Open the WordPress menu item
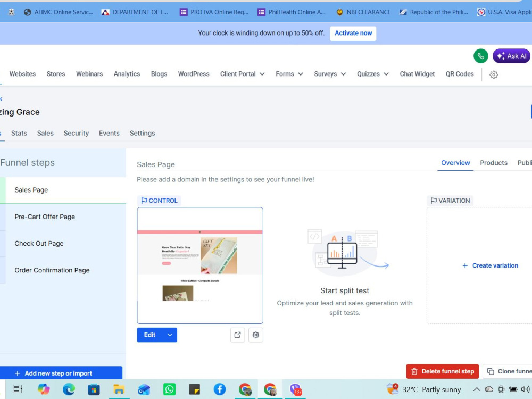532x399 pixels. click(x=194, y=74)
